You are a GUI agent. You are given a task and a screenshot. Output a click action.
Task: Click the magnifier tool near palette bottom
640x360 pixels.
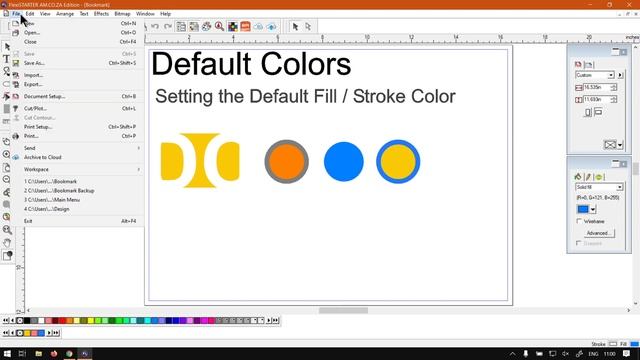pyautogui.click(x=7, y=230)
